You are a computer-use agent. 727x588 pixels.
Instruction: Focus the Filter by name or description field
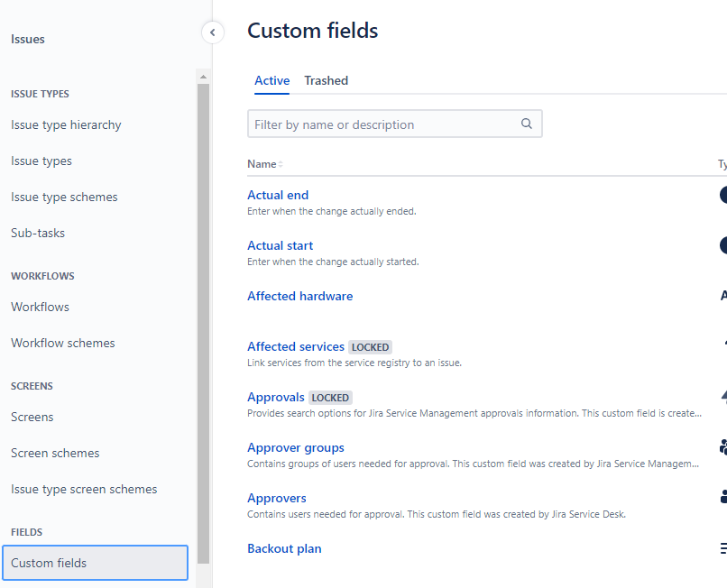click(x=383, y=124)
